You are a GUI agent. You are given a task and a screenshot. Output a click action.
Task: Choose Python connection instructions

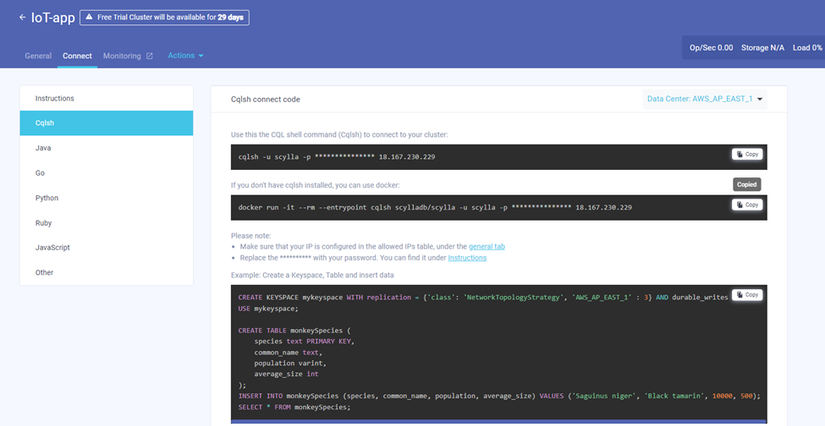click(47, 198)
